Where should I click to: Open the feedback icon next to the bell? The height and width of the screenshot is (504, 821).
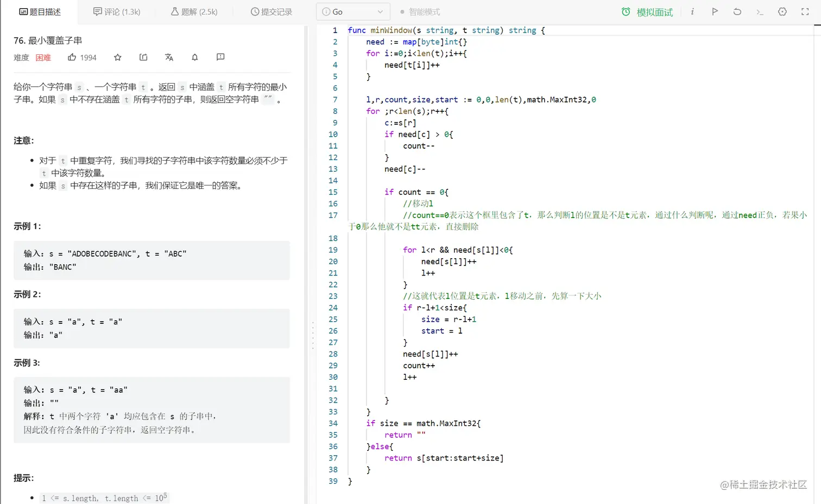220,57
